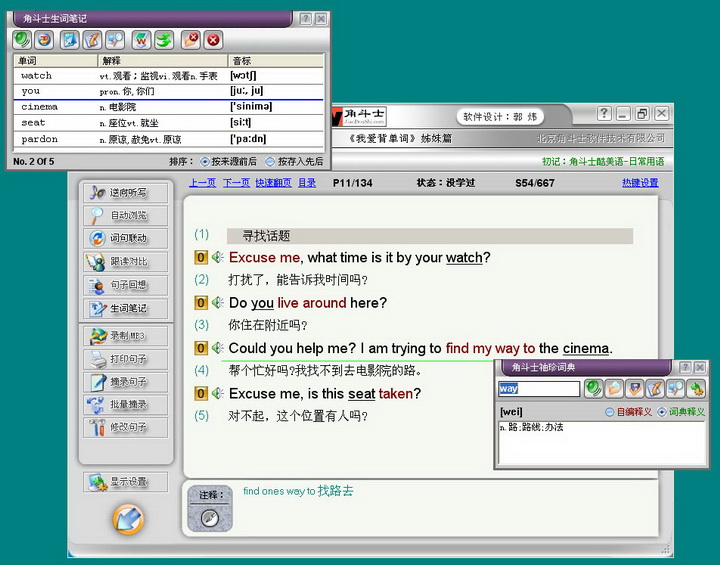Viewport: 720px width, 565px height.
Task: Open 生词笔记 from the left sidebar
Action: 127,309
